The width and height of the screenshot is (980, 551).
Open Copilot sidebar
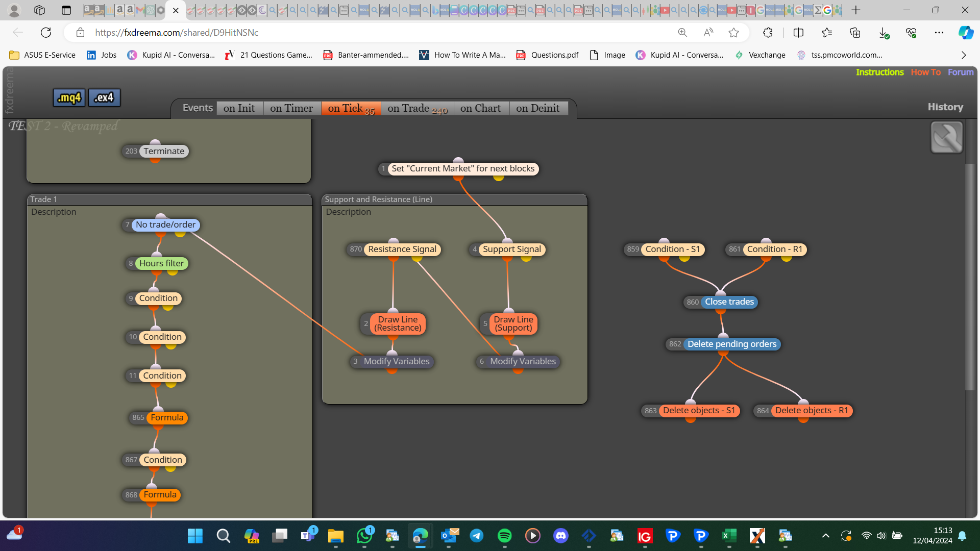[965, 33]
